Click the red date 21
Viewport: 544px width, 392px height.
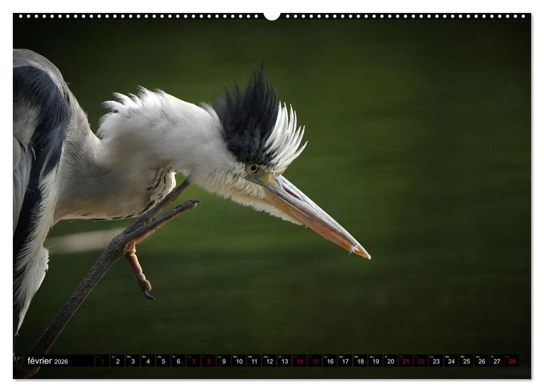pyautogui.click(x=406, y=361)
